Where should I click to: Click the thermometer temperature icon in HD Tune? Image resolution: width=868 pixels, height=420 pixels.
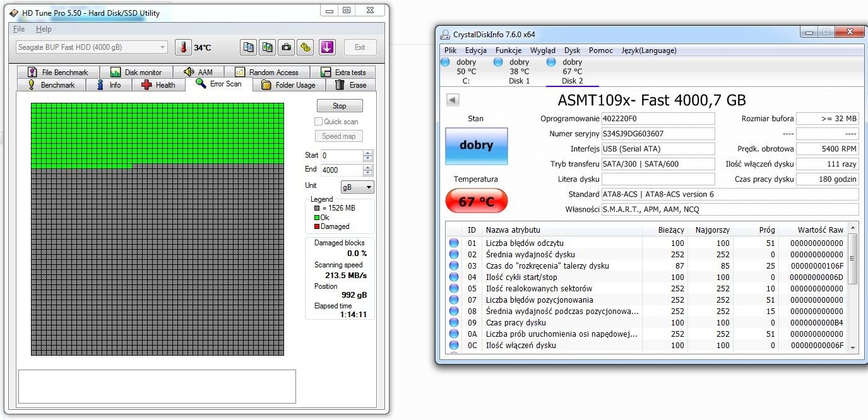pyautogui.click(x=183, y=47)
